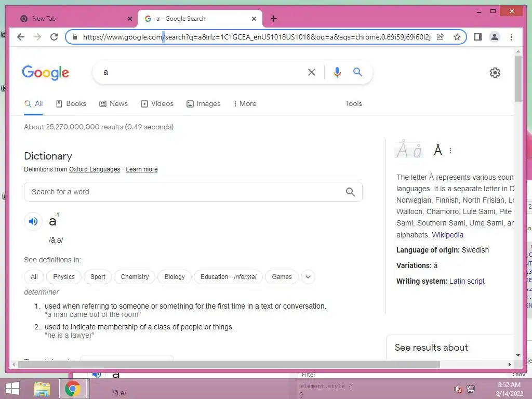Open knowledge panel three-dot options
The width and height of the screenshot is (532, 399).
pyautogui.click(x=450, y=151)
